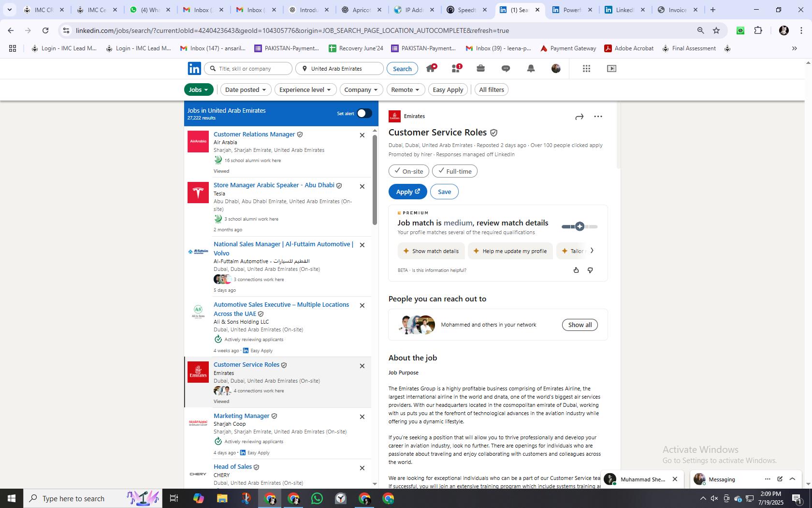Open the Learning icon in the header
The image size is (812, 508).
click(x=611, y=69)
